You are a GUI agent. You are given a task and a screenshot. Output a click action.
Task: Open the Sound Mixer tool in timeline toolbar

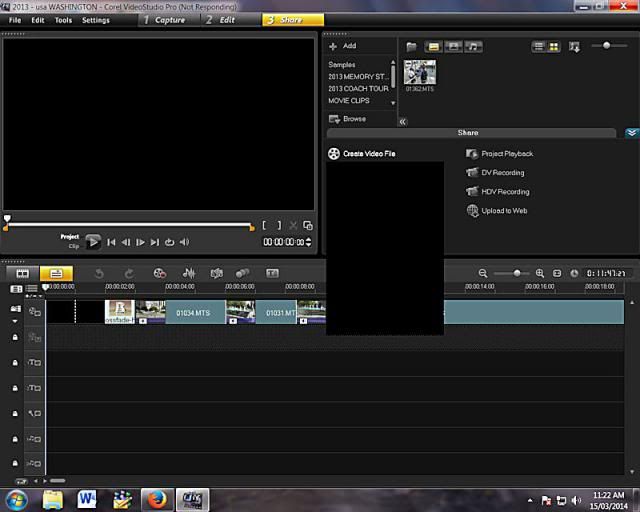(x=188, y=273)
